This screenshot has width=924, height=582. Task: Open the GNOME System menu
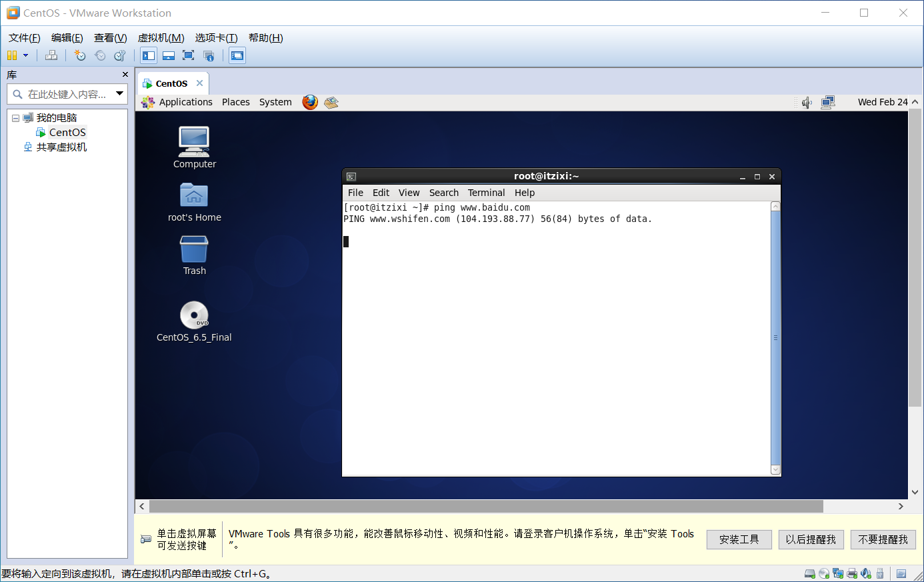tap(275, 102)
